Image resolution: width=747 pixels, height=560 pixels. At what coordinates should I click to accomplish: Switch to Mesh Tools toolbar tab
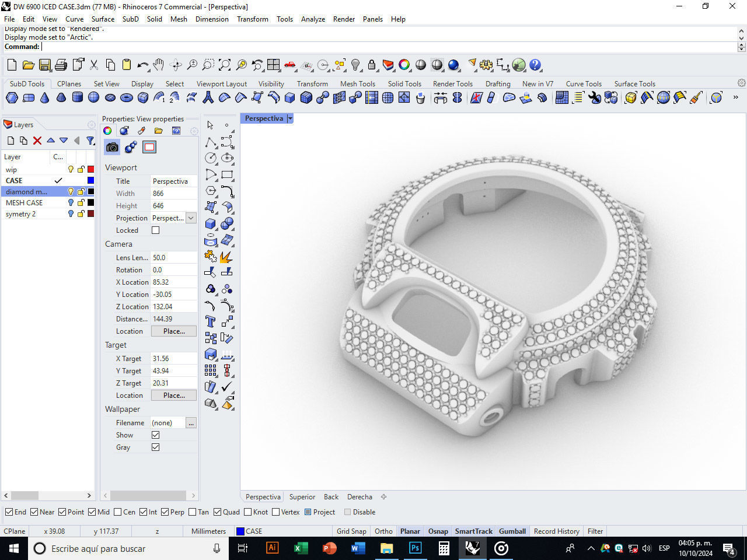[x=358, y=84]
